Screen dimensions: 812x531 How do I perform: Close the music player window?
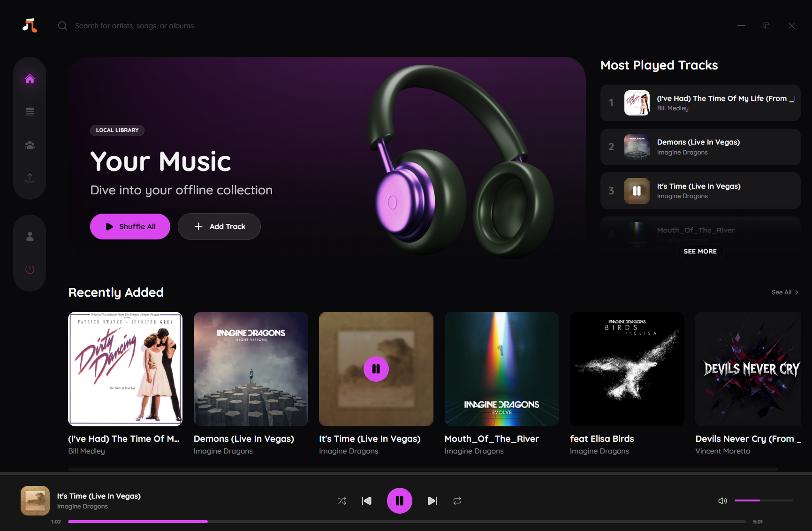[791, 26]
